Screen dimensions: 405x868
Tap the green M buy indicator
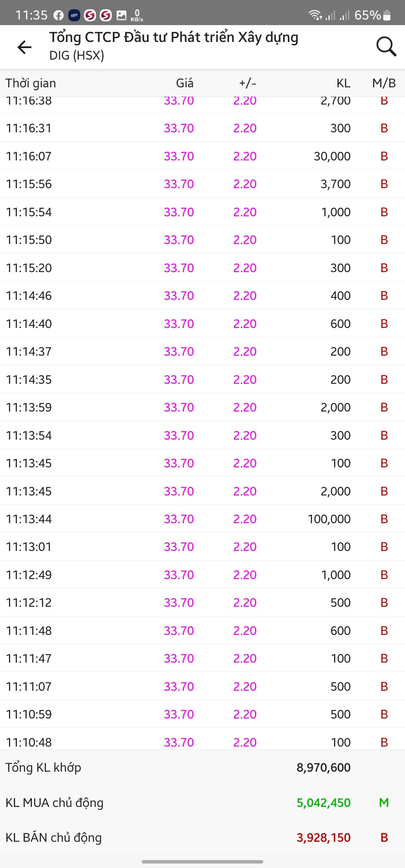pos(384,802)
